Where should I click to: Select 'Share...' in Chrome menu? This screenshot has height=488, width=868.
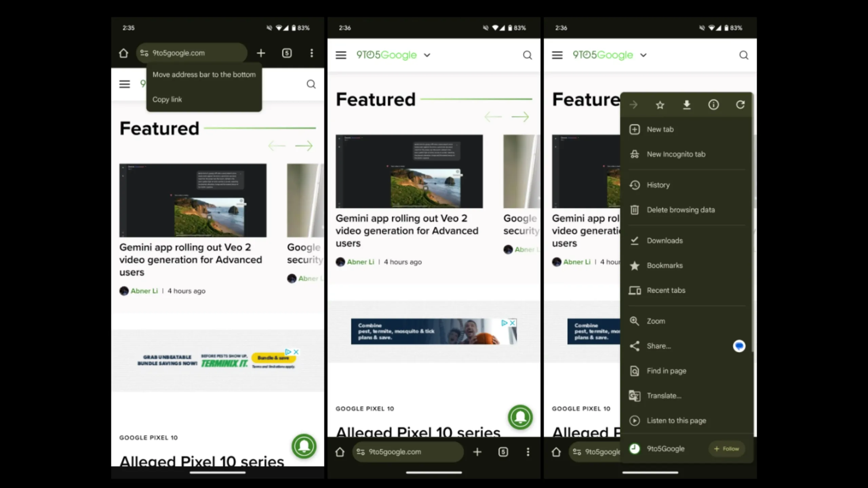(675, 346)
